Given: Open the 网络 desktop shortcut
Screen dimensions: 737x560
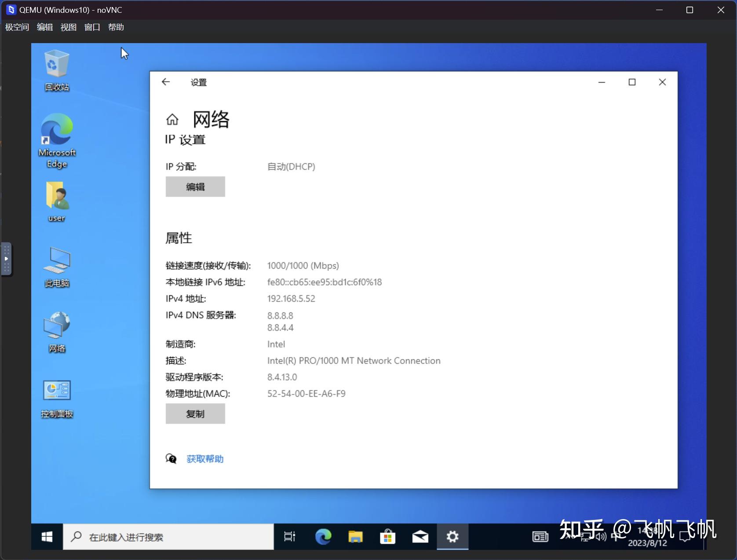Looking at the screenshot, I should [56, 330].
